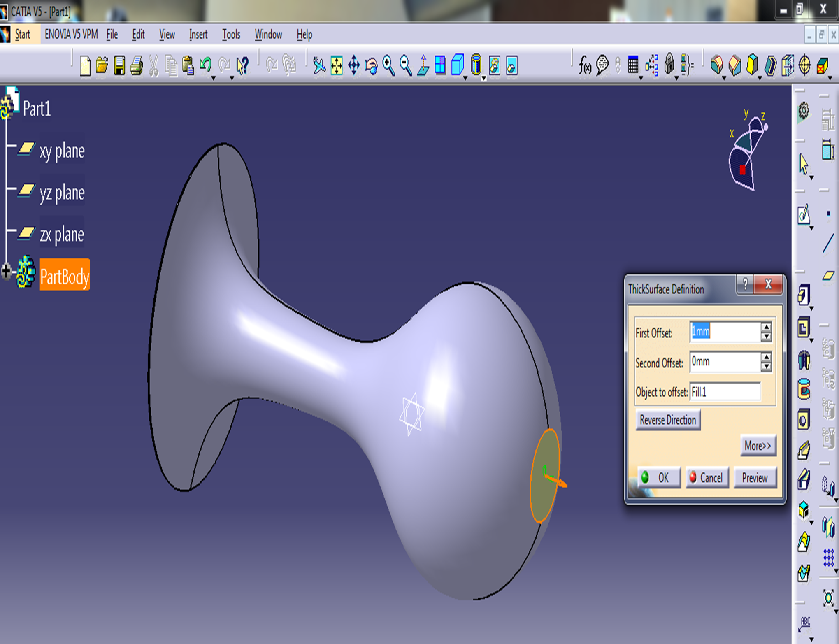Click the Reverse Direction button

point(667,420)
